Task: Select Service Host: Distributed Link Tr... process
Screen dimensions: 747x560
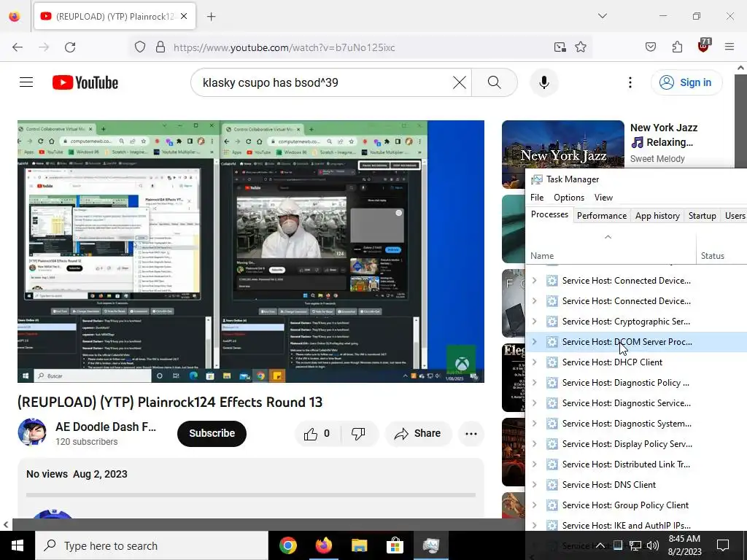Action: [x=636, y=464]
